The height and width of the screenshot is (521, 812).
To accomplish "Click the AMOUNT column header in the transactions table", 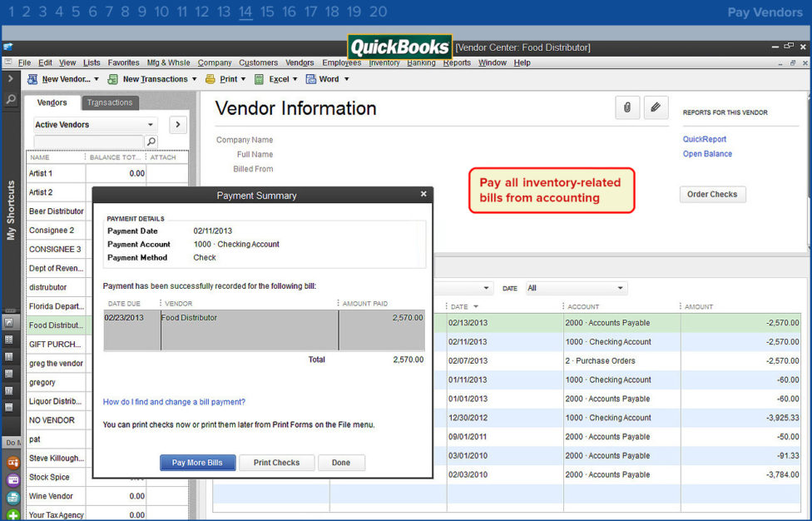I will (x=740, y=306).
